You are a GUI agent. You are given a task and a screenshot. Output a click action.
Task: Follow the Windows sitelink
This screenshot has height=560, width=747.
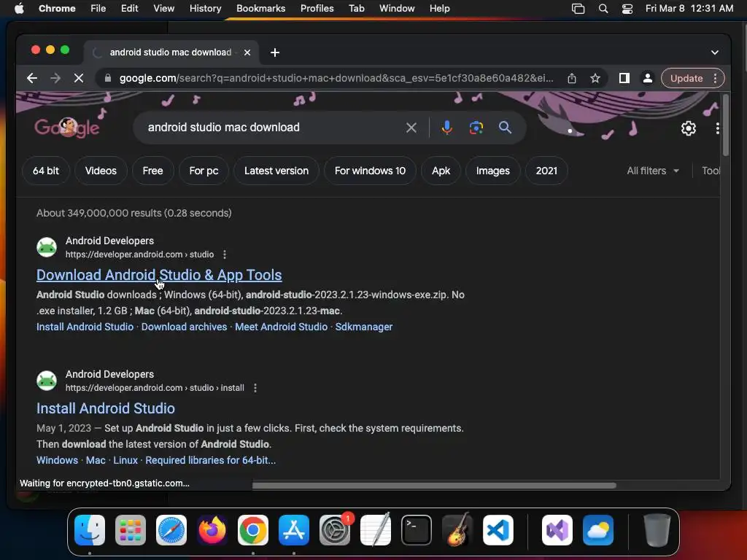point(57,460)
